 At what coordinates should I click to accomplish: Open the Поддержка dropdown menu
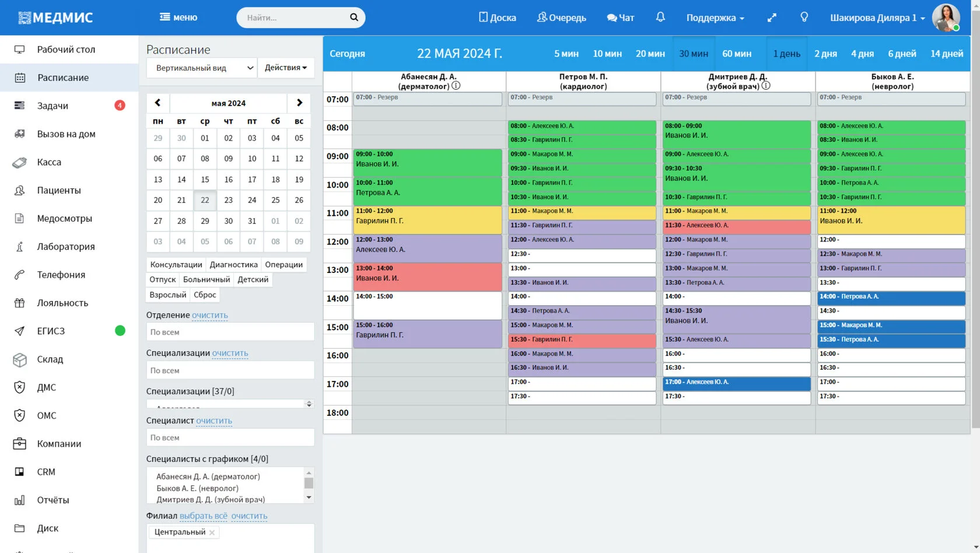click(715, 17)
